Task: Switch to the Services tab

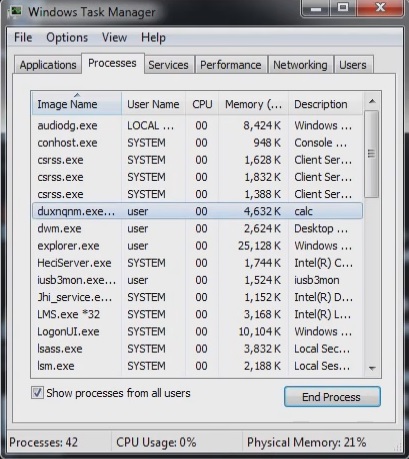Action: pyautogui.click(x=168, y=65)
